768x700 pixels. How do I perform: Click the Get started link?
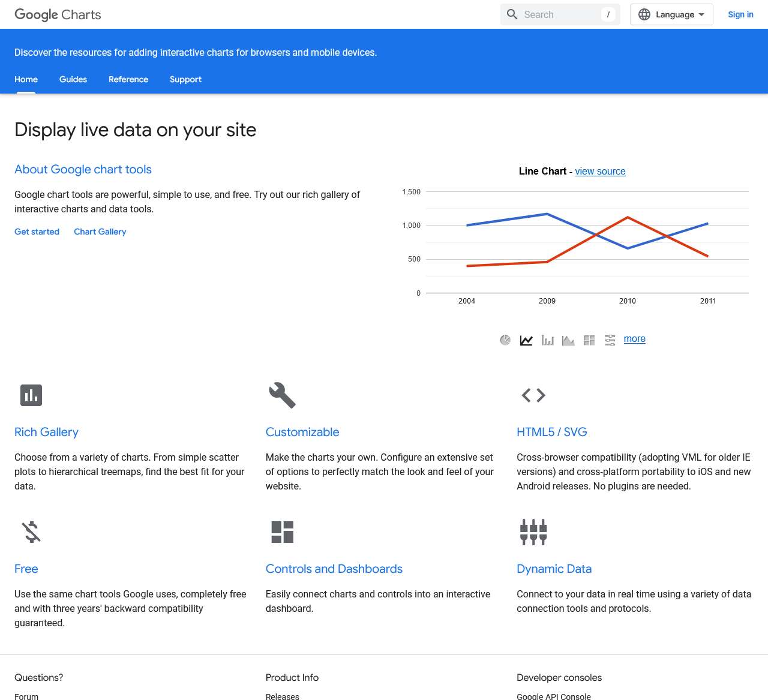tap(37, 232)
